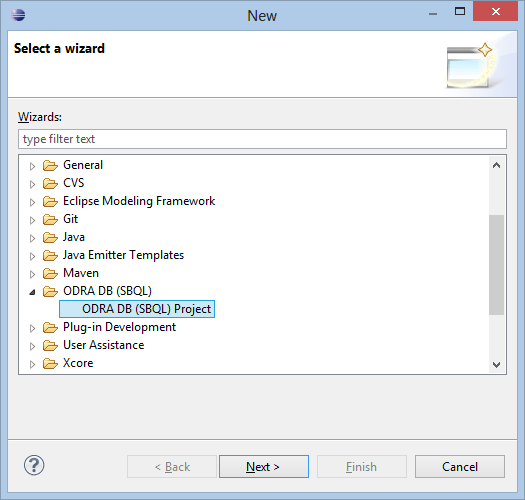Viewport: 525px width, 500px height.
Task: Click the Git folder icon
Action: [x=50, y=220]
